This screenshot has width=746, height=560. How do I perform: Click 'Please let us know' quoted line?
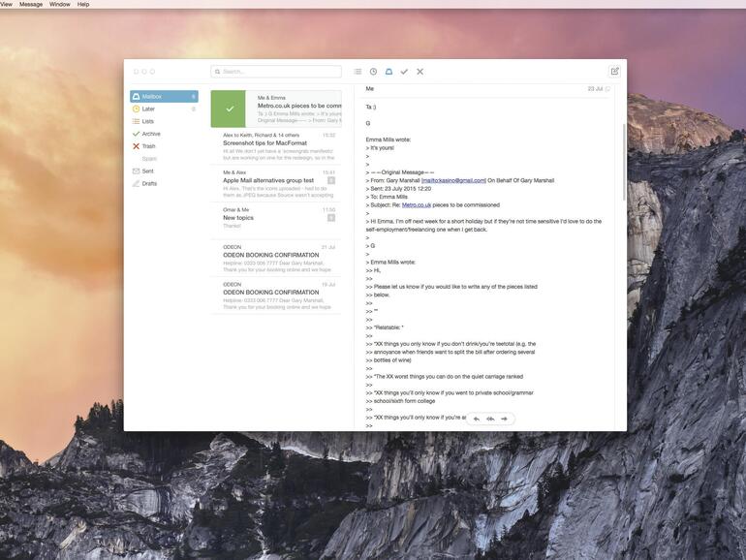coord(451,287)
